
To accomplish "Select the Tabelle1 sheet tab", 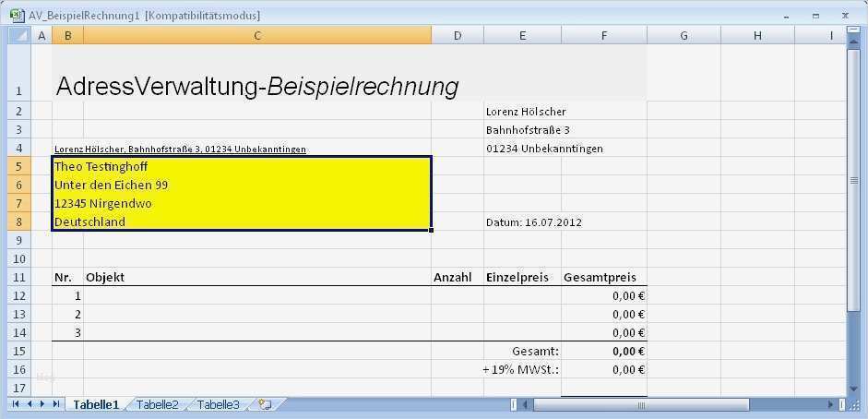I will click(96, 404).
